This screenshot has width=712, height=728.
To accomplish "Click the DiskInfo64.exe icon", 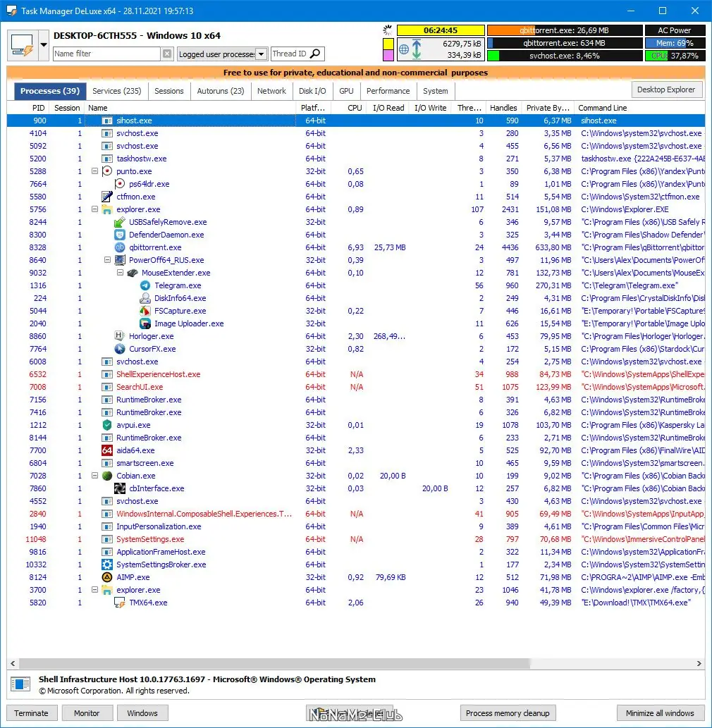I will (x=145, y=298).
